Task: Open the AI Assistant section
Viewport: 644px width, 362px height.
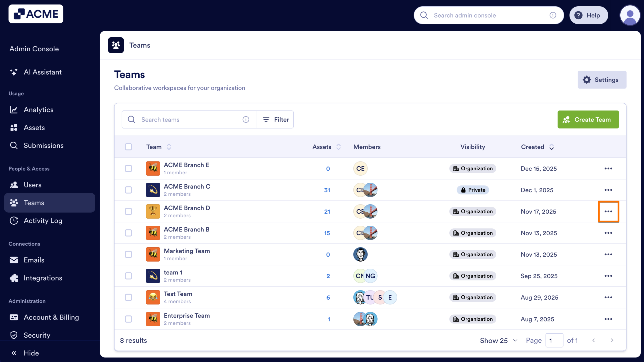Action: click(x=43, y=72)
